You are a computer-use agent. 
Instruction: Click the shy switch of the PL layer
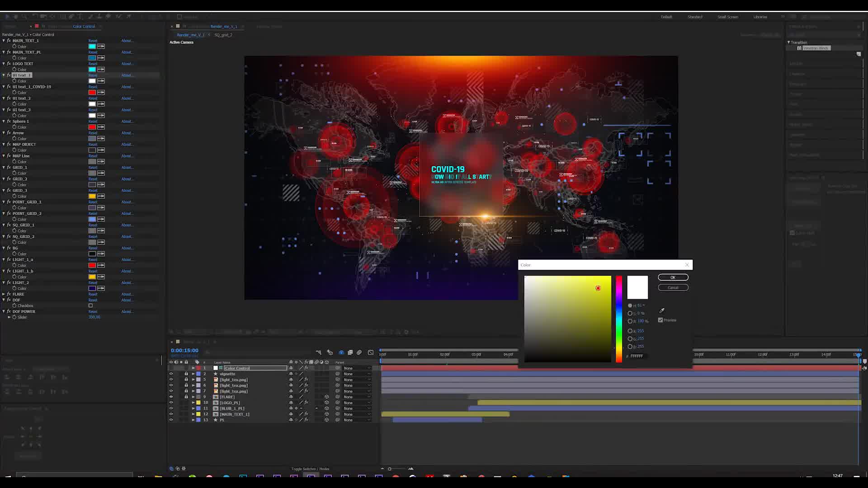(x=291, y=420)
